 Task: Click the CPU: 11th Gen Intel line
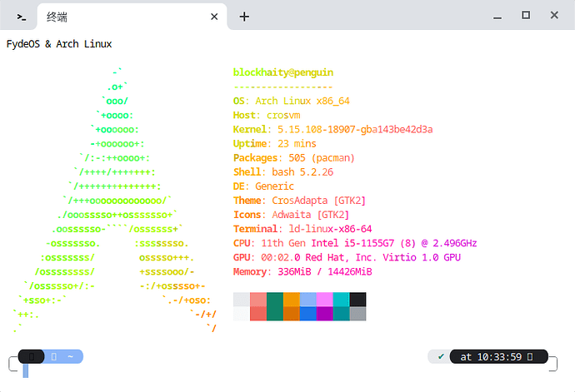click(355, 243)
